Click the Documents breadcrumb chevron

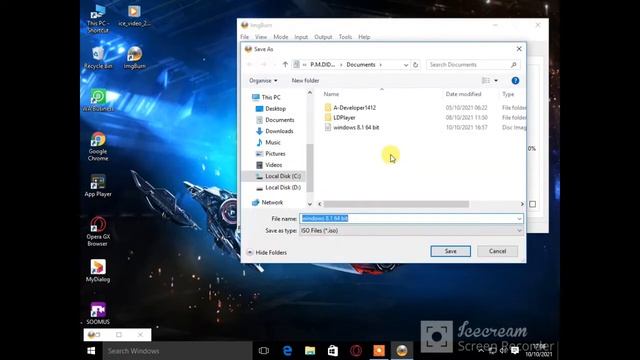pyautogui.click(x=380, y=65)
